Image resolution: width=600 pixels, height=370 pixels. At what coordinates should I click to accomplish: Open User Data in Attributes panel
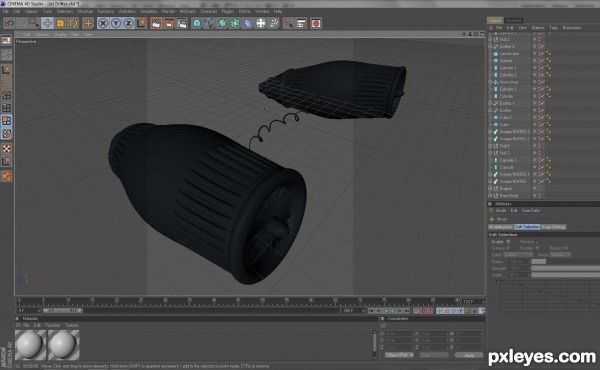pyautogui.click(x=531, y=210)
